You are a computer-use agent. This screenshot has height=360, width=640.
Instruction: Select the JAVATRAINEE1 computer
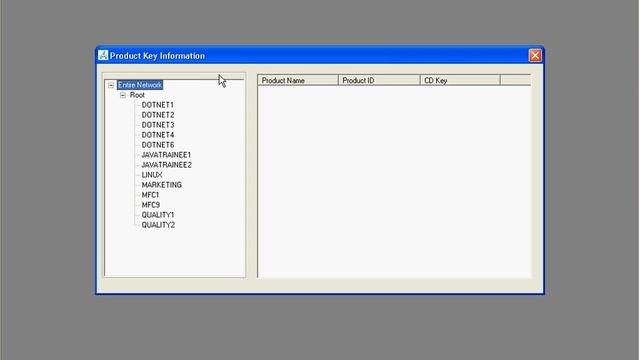pos(166,155)
